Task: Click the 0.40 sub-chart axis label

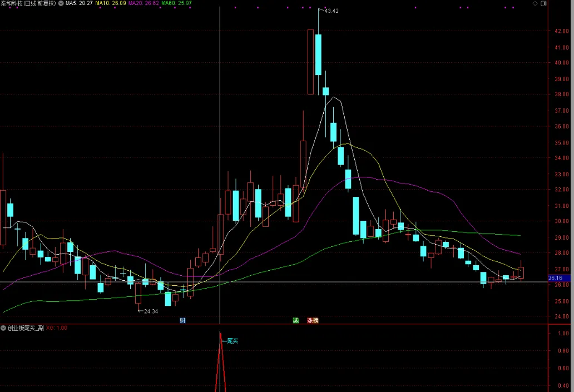Action: [563, 385]
